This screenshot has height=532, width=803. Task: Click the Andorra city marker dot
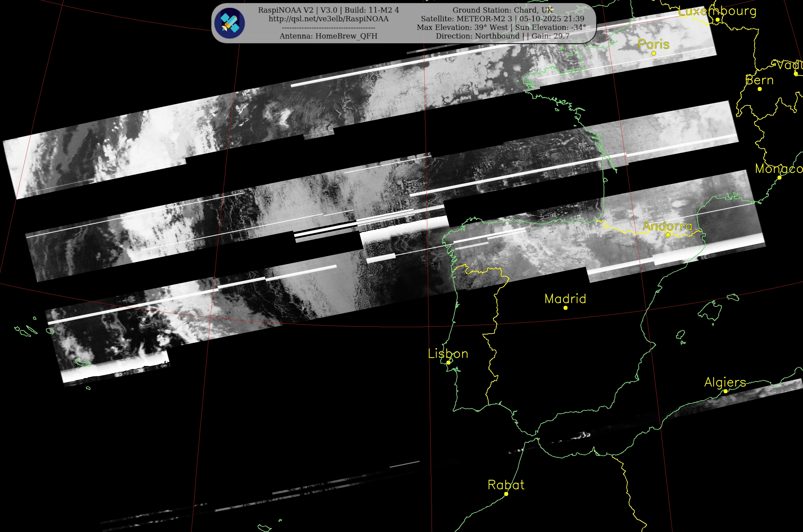tap(668, 235)
